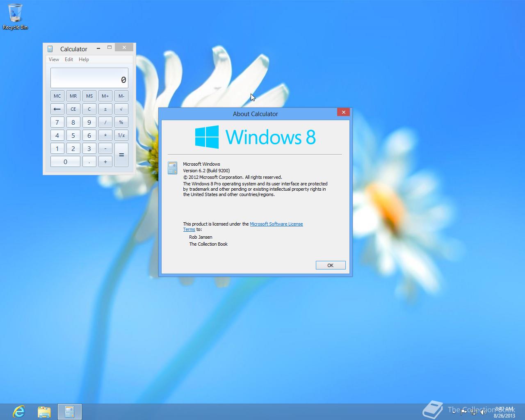Click OK in About Calculator dialog
This screenshot has height=420, width=525.
click(x=331, y=265)
